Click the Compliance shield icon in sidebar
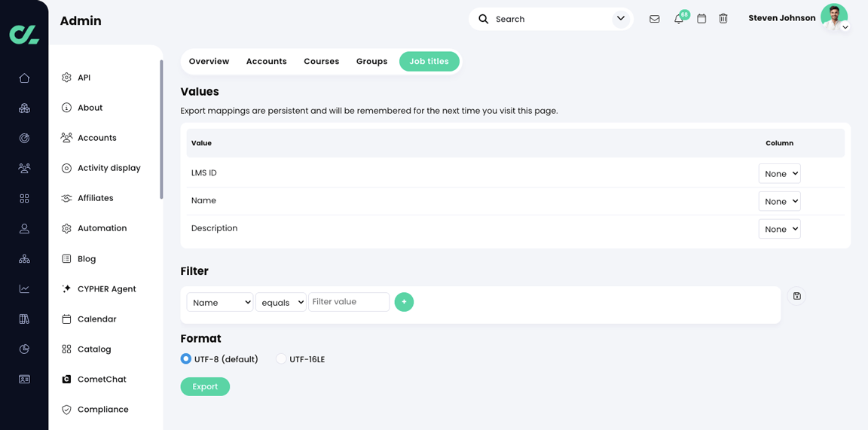This screenshot has width=868, height=430. [66, 410]
